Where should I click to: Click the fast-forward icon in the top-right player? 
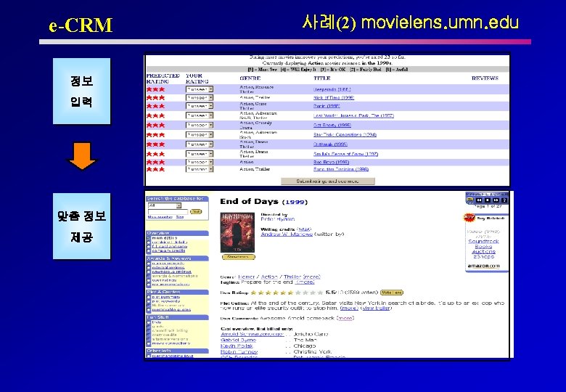point(496,200)
